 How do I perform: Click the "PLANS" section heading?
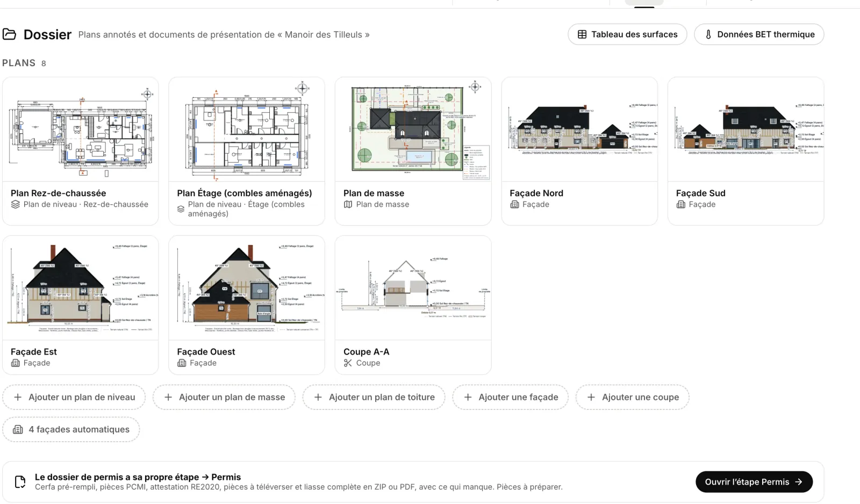click(x=19, y=63)
